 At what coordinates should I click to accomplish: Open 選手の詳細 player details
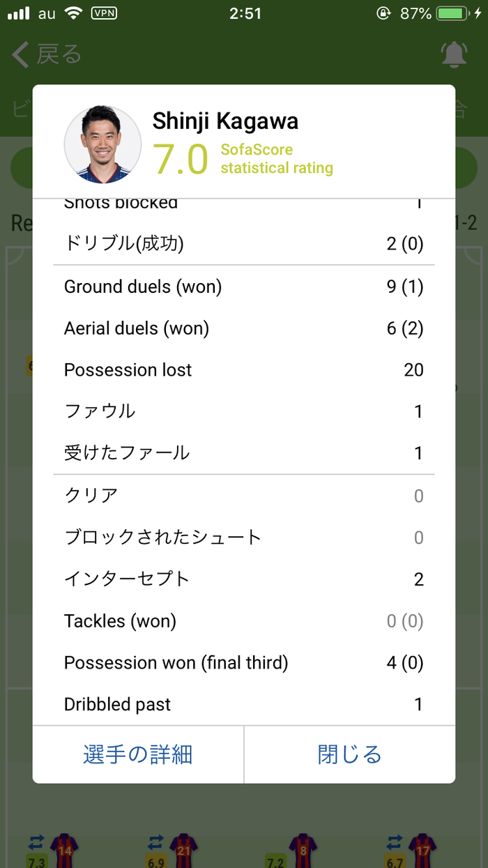[x=138, y=754]
